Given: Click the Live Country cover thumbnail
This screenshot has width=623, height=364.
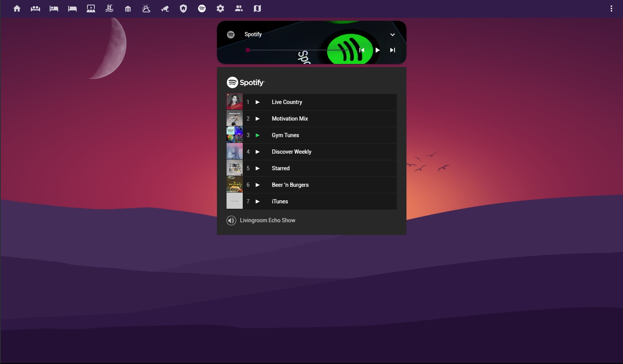Looking at the screenshot, I should click(235, 102).
